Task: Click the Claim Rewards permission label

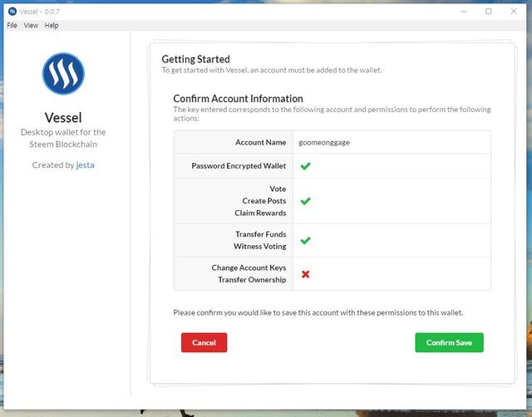Action: [x=260, y=213]
